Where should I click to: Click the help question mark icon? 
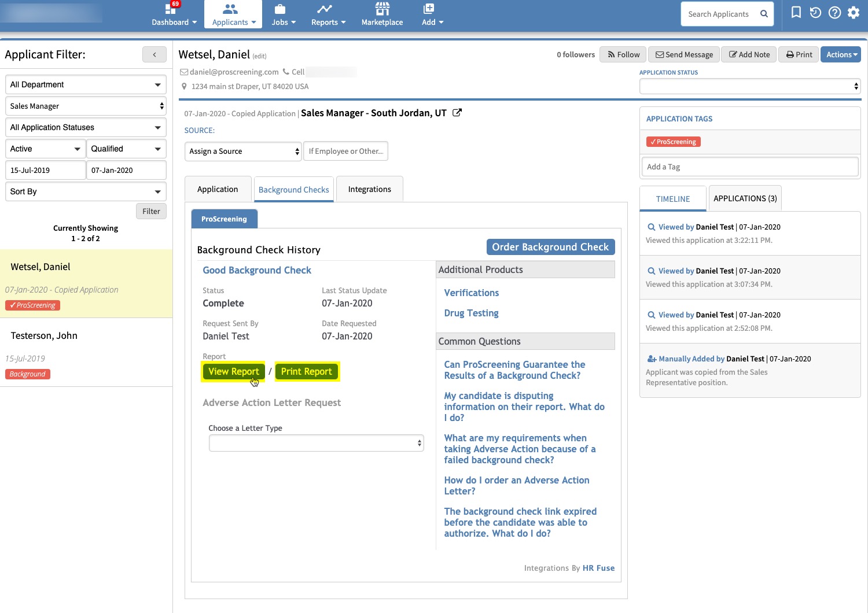point(834,13)
